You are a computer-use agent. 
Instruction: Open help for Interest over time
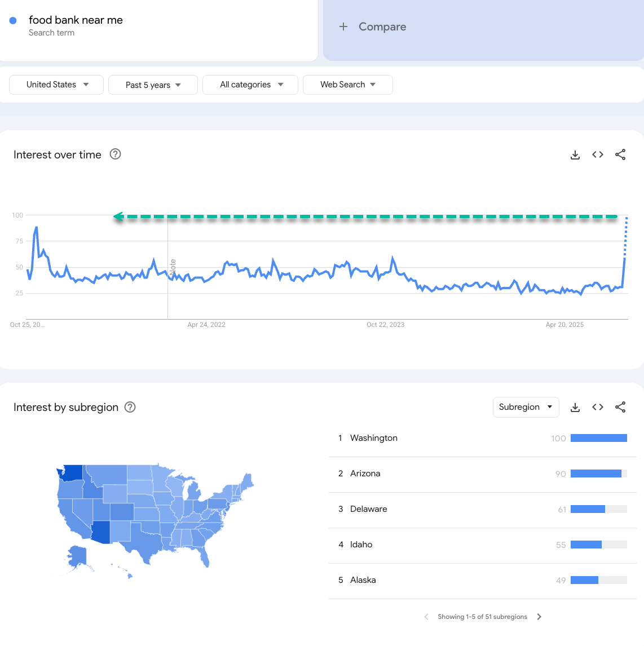point(115,154)
